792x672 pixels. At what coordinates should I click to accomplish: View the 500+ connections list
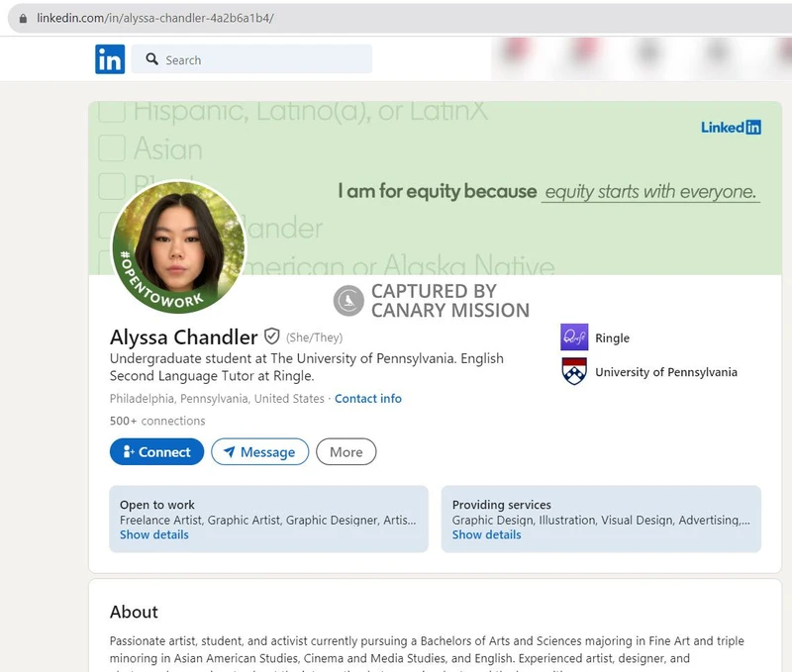click(157, 421)
